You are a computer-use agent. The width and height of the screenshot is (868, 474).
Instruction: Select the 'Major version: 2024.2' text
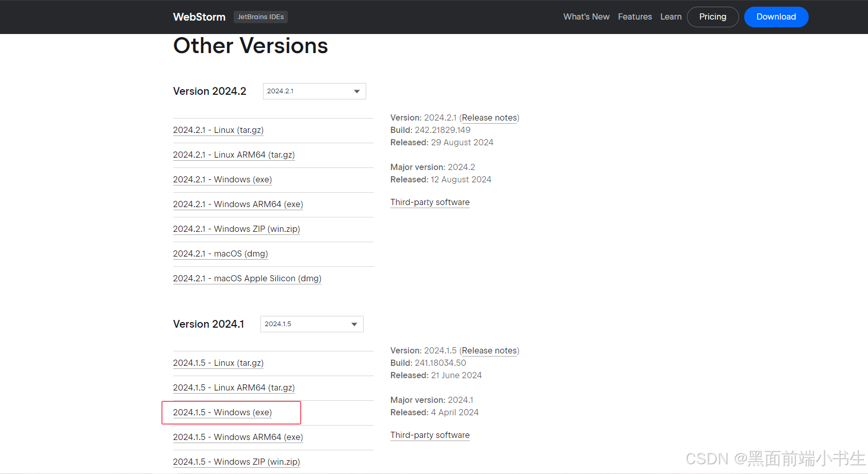tap(433, 167)
